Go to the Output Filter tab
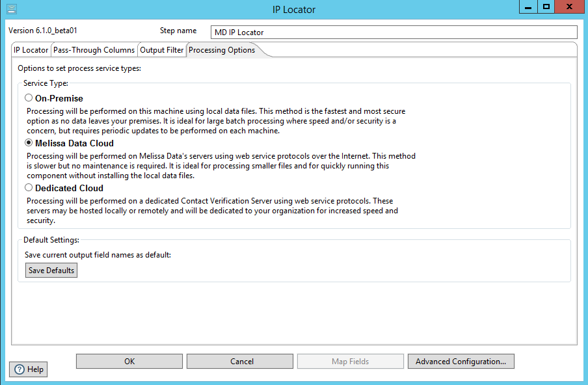This screenshot has height=385, width=588. point(162,50)
